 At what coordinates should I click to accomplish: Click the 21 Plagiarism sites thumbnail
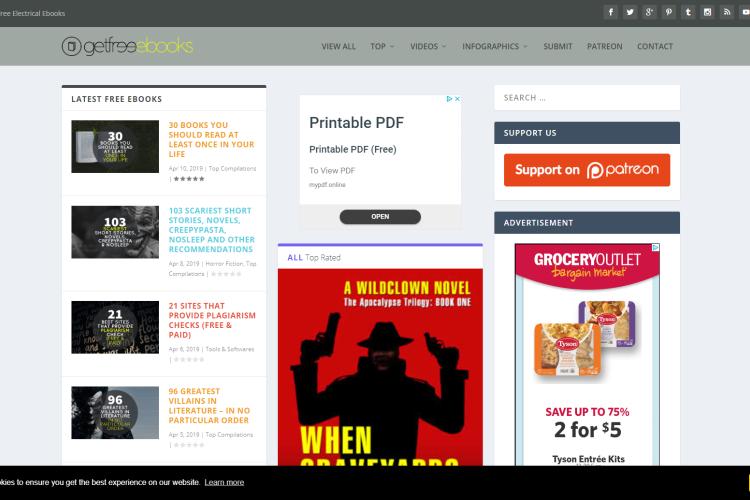click(115, 327)
